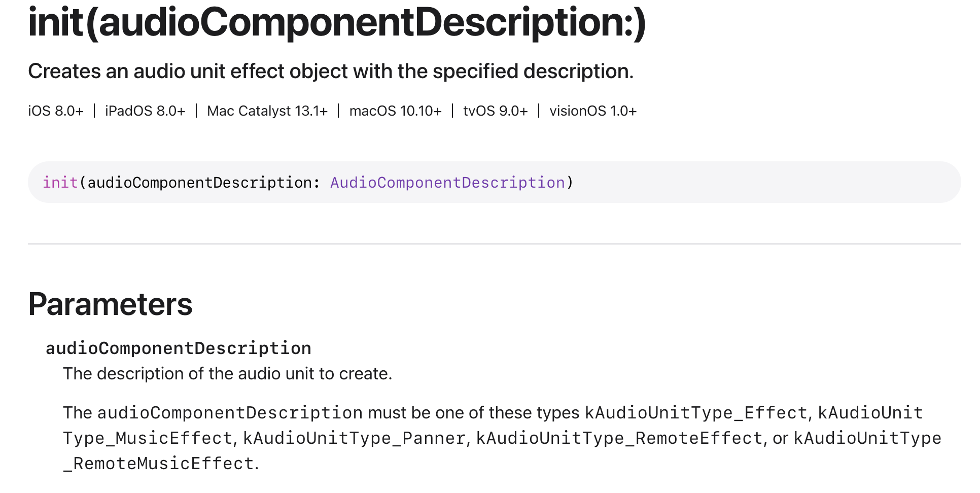Viewport: 980px width, 493px height.
Task: Click the Mac Catalyst 13.1+ availability label
Action: pyautogui.click(x=267, y=111)
